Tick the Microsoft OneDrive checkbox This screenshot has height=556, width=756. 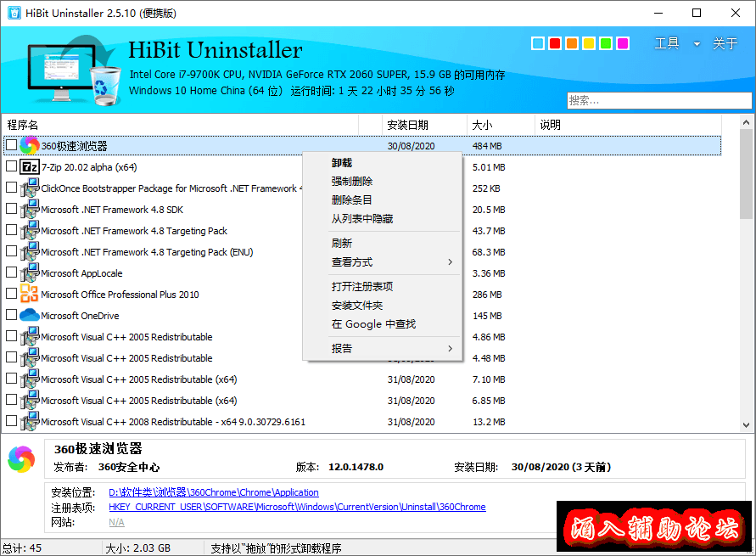point(12,314)
